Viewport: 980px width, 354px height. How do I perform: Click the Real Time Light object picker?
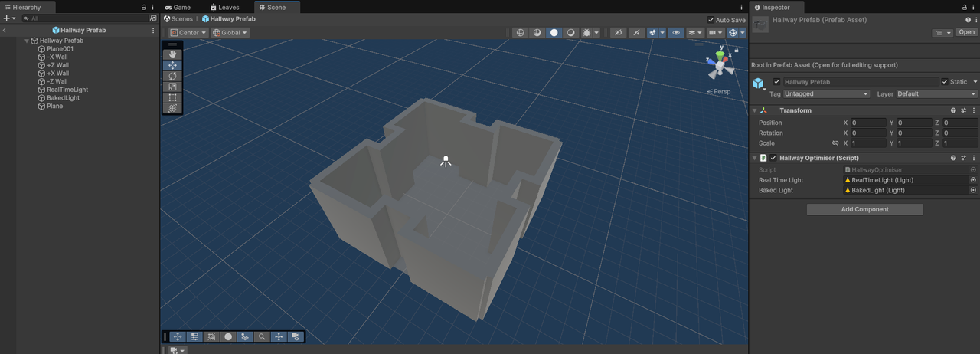click(973, 180)
